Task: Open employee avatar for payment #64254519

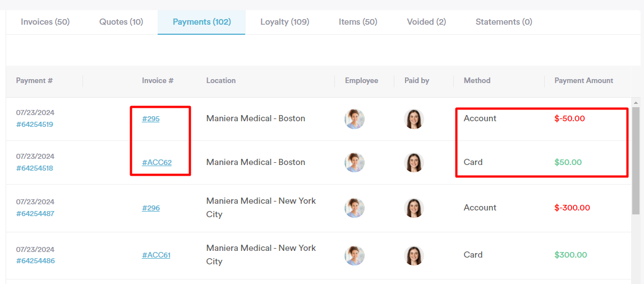Action: (355, 119)
